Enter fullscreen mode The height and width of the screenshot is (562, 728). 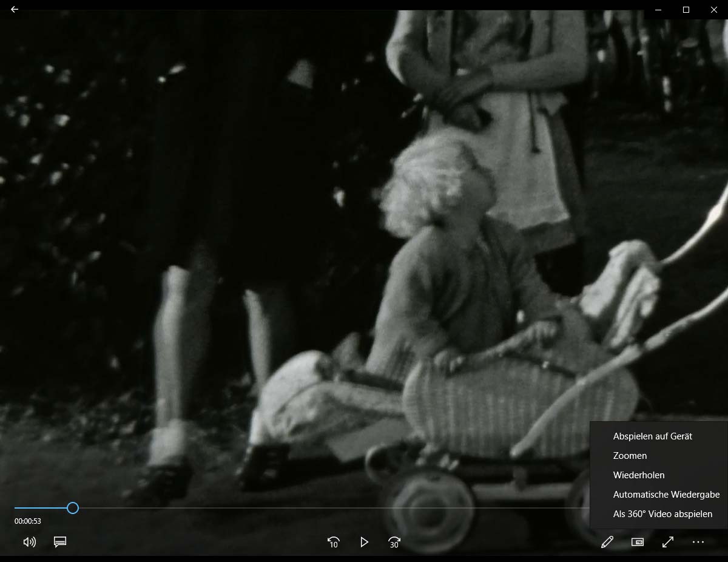coord(668,542)
